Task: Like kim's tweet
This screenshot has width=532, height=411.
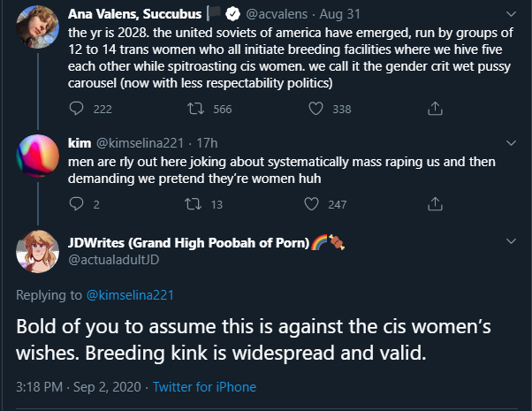Action: [x=311, y=204]
